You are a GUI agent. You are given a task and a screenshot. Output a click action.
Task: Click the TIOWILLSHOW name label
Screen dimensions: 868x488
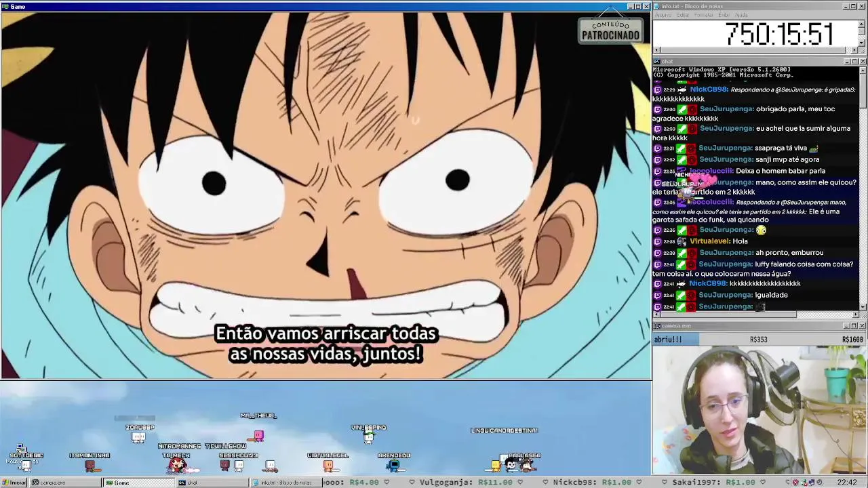click(225, 446)
